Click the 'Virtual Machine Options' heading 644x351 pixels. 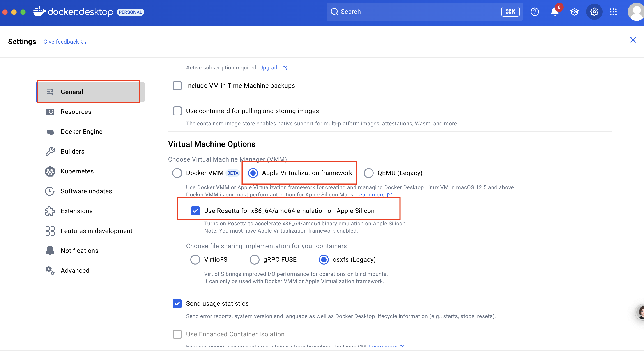coord(212,144)
